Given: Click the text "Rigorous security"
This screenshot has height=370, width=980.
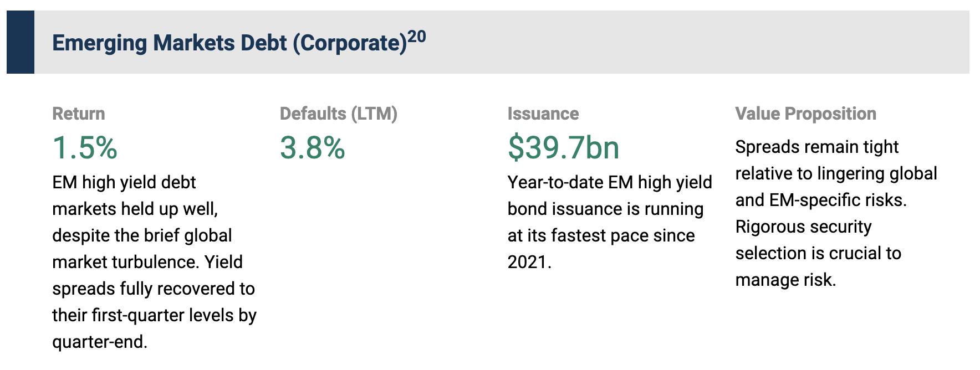Looking at the screenshot, I should pyautogui.click(x=803, y=227).
